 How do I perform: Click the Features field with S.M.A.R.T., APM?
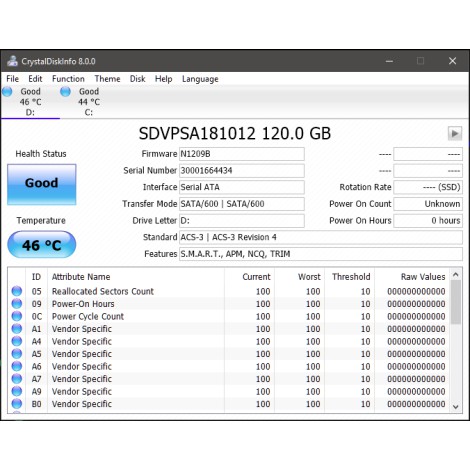(x=321, y=254)
